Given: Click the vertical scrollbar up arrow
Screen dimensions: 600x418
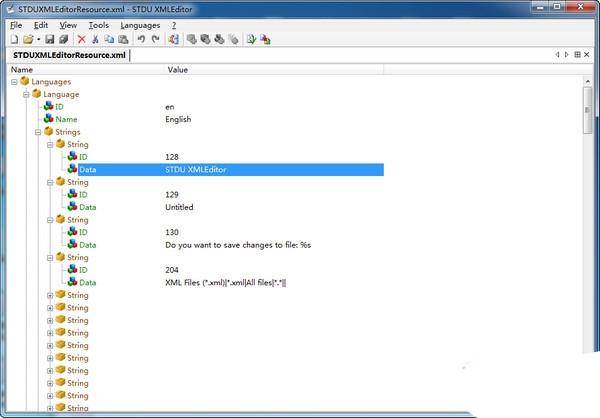Looking at the screenshot, I should click(588, 81).
